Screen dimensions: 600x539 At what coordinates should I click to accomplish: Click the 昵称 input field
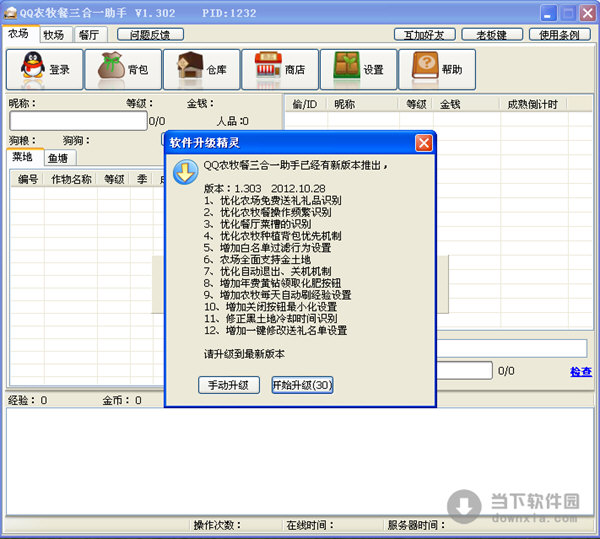click(78, 121)
